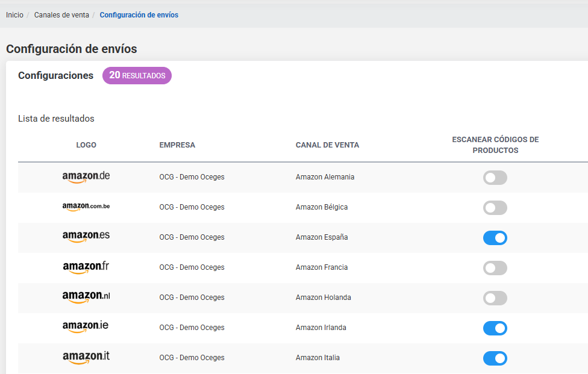
Task: Click the amazon.com.be logo
Action: [x=86, y=207]
